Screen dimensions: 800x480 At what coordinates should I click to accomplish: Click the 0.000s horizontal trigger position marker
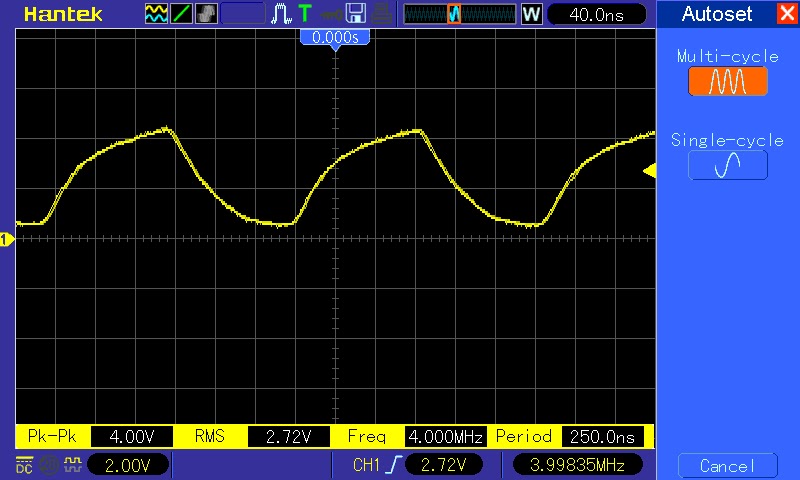(x=335, y=39)
